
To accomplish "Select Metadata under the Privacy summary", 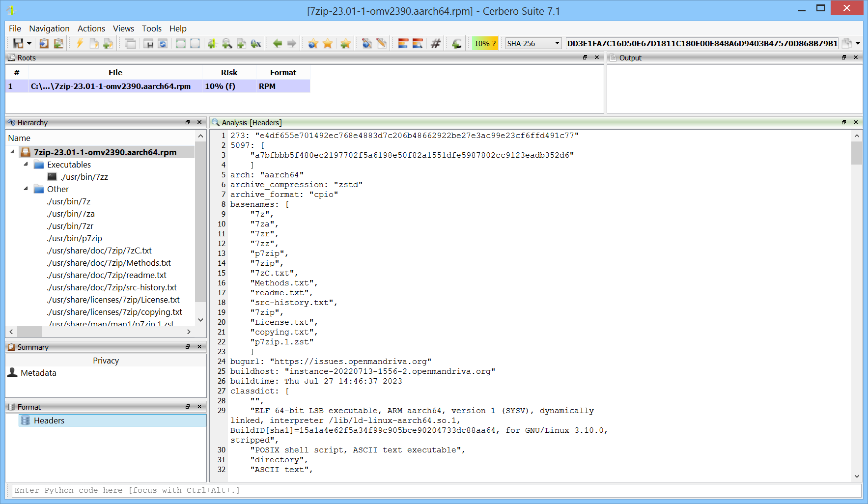I will click(39, 373).
